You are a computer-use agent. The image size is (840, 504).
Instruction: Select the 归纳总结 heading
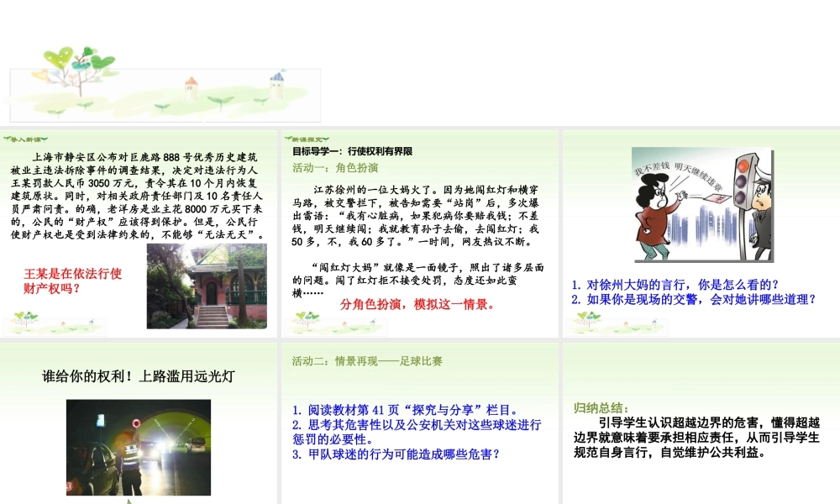click(x=601, y=408)
